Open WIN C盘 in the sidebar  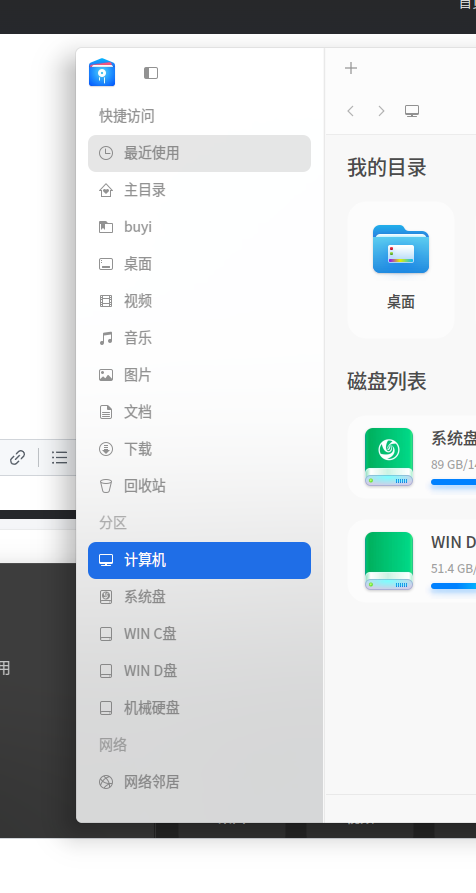coord(199,634)
